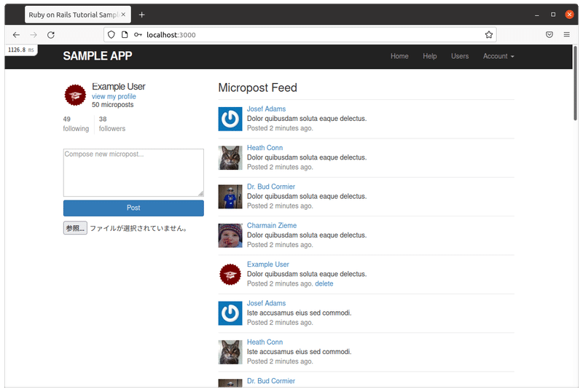Click the Compose new micropost text area
Image resolution: width=583 pixels, height=392 pixels.
(133, 173)
